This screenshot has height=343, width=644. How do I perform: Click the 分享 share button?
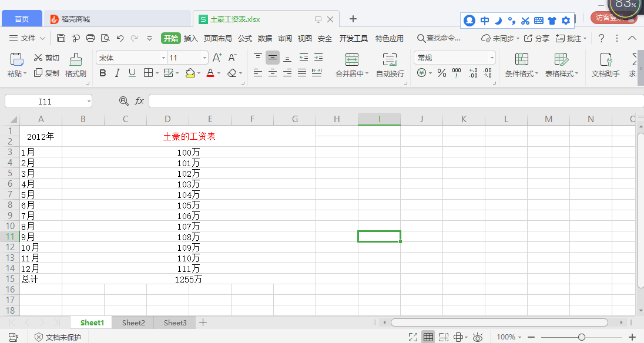point(537,38)
